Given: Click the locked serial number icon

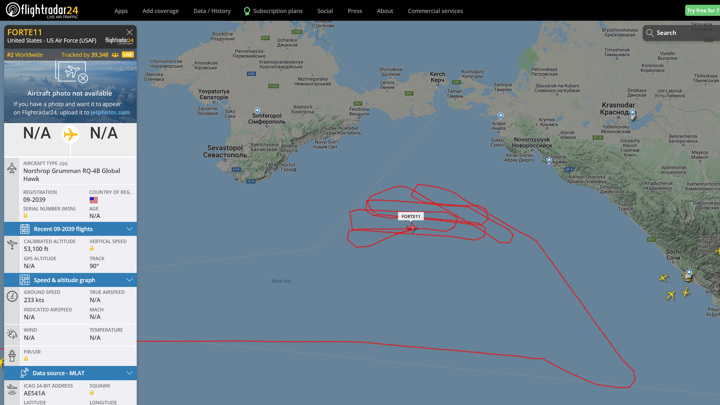Looking at the screenshot, I should tap(25, 216).
